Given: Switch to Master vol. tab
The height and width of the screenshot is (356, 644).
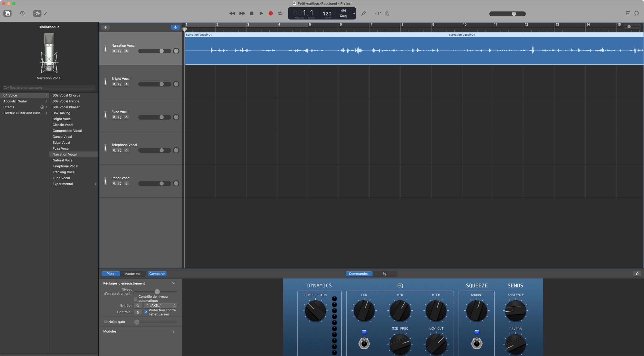Looking at the screenshot, I should [x=133, y=274].
